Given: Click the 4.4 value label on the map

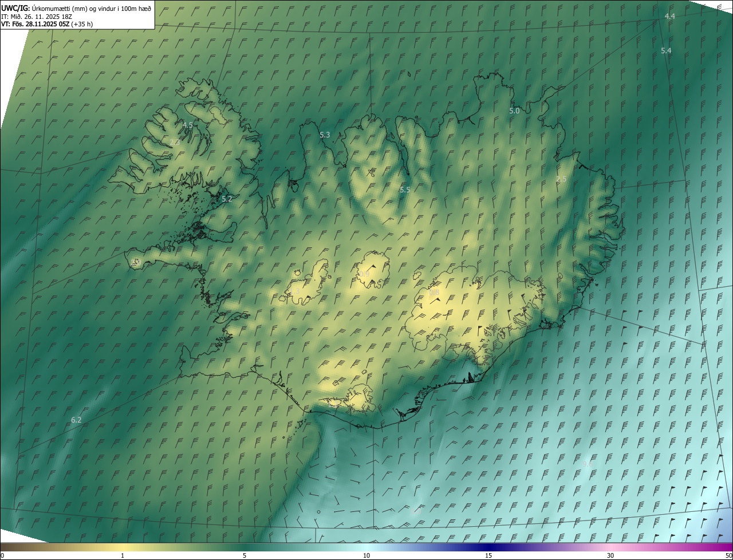Looking at the screenshot, I should (x=669, y=17).
